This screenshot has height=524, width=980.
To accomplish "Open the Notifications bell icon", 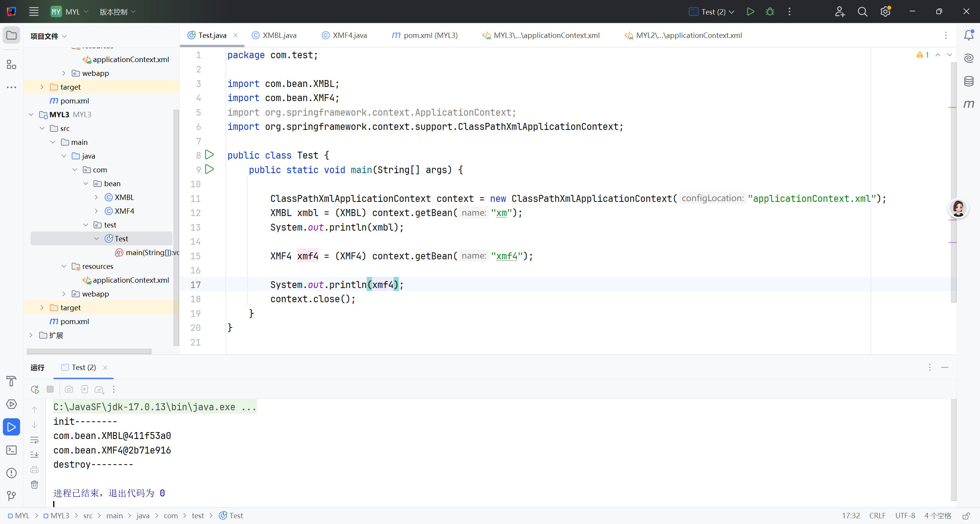I will click(x=969, y=35).
